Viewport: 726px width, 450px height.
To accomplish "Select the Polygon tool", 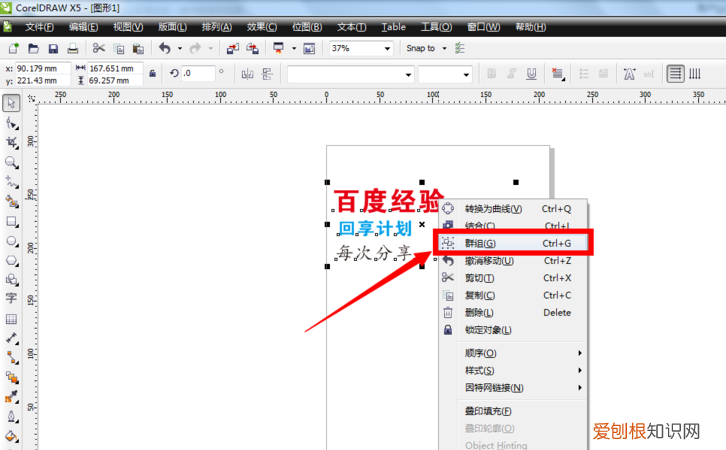I will (12, 260).
